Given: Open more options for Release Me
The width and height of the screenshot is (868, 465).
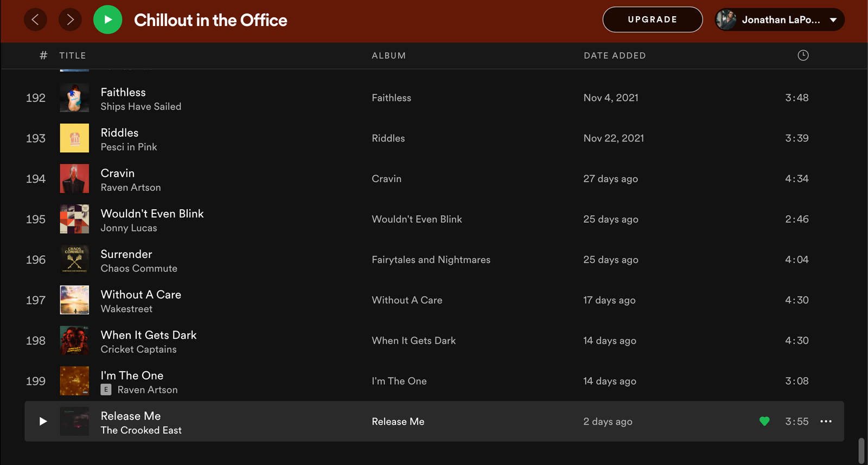Looking at the screenshot, I should 826,422.
